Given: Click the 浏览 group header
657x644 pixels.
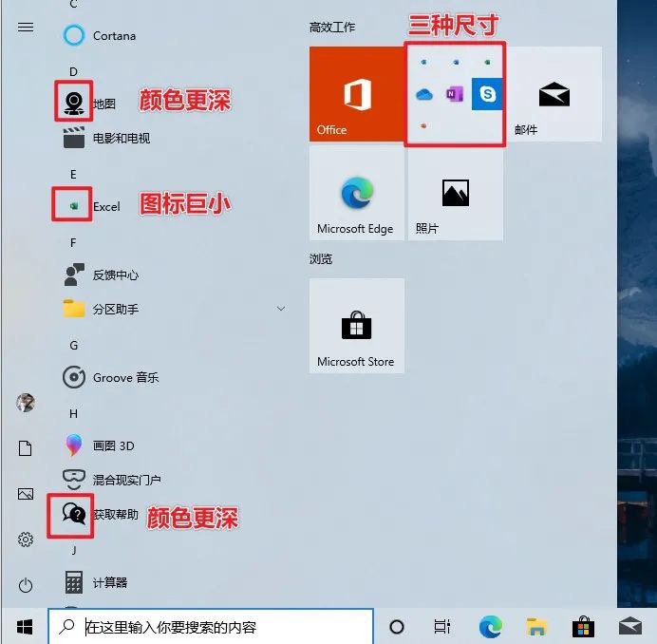Looking at the screenshot, I should [321, 258].
